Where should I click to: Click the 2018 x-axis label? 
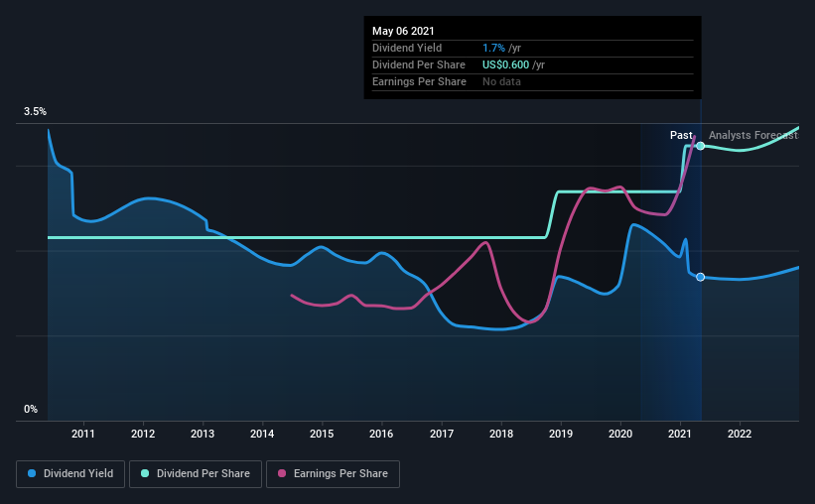[x=501, y=434]
